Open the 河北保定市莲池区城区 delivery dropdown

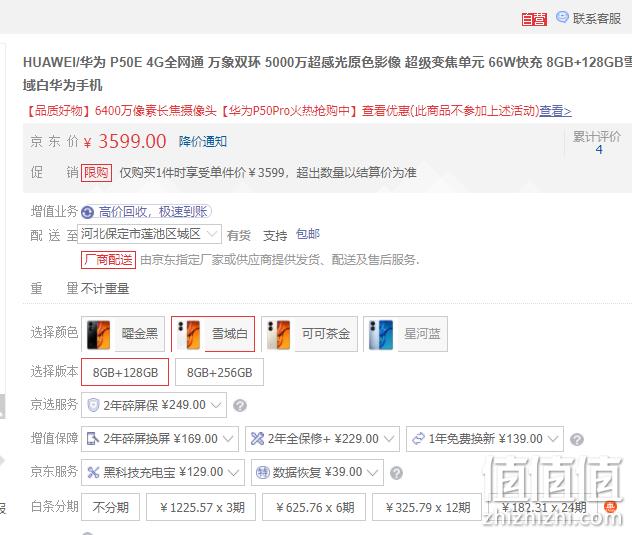[x=150, y=234]
